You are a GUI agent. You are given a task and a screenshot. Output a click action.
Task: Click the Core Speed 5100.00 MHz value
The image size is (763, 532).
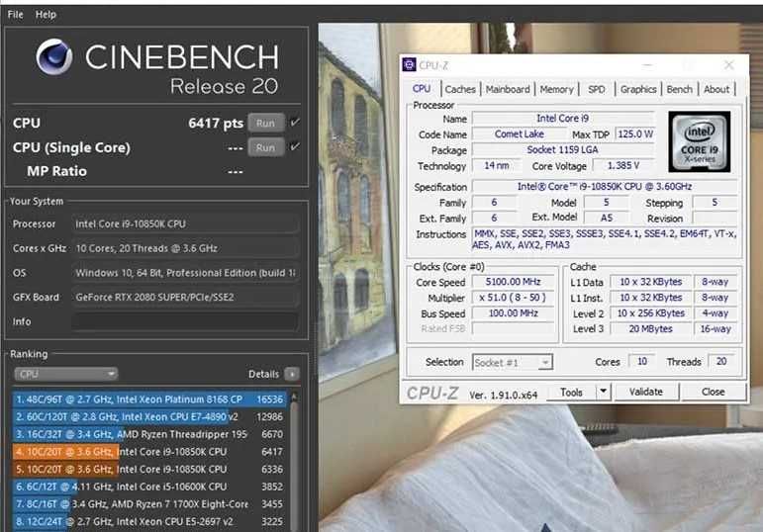[514, 282]
